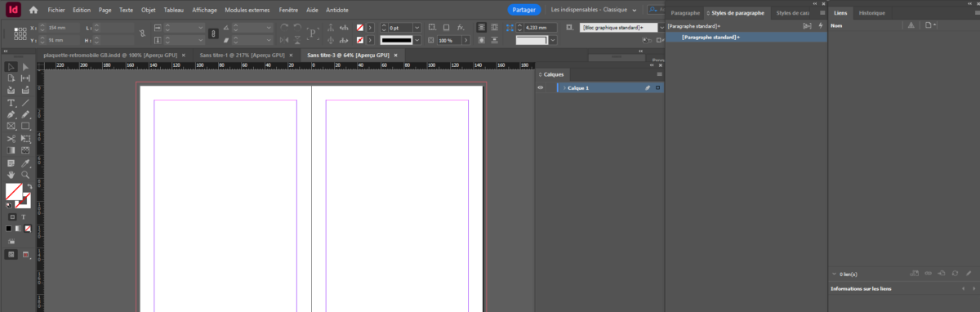The image size is (980, 312).
Task: Open the fx effects button in control bar
Action: tap(461, 28)
